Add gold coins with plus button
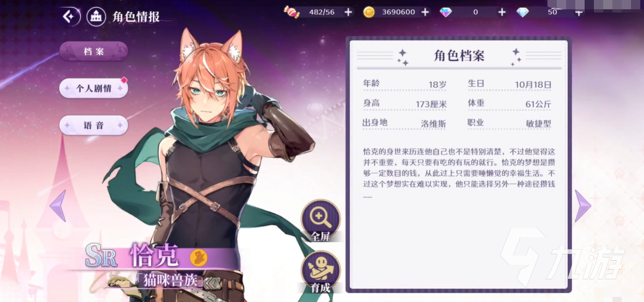Image resolution: width=644 pixels, height=302 pixels. click(425, 12)
